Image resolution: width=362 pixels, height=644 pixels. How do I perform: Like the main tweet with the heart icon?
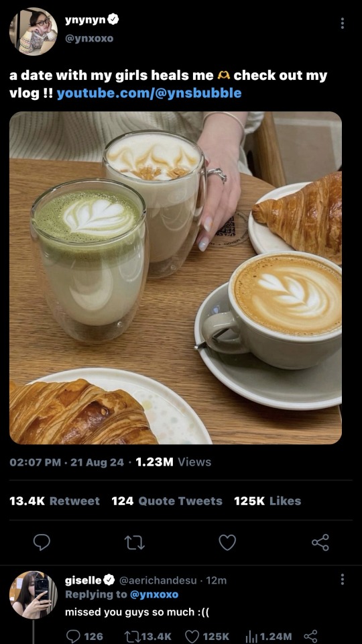227,542
